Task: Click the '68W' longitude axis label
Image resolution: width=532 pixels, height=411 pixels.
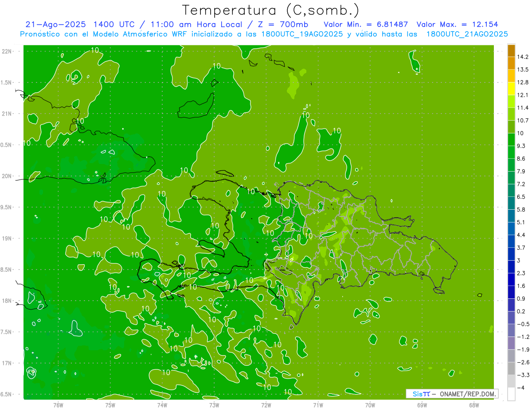Action: [473, 405]
